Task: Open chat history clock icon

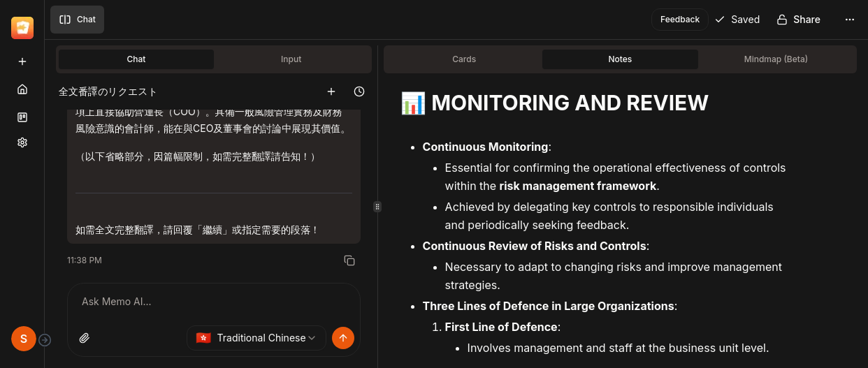Action: pos(359,91)
